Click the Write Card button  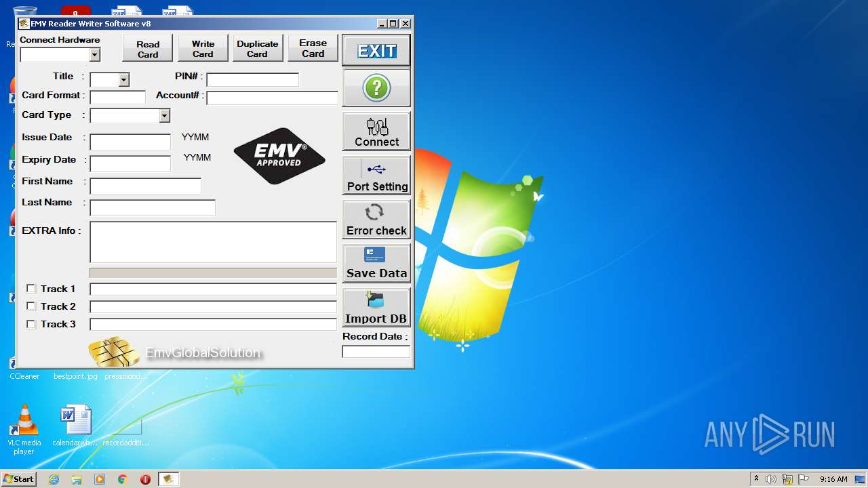pyautogui.click(x=203, y=49)
